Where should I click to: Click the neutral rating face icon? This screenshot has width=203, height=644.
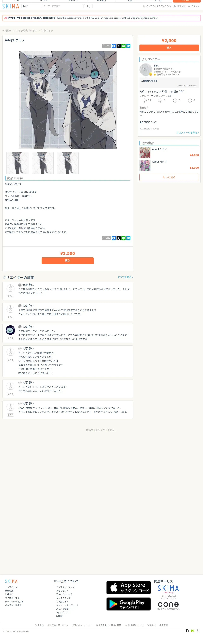pyautogui.click(x=175, y=100)
